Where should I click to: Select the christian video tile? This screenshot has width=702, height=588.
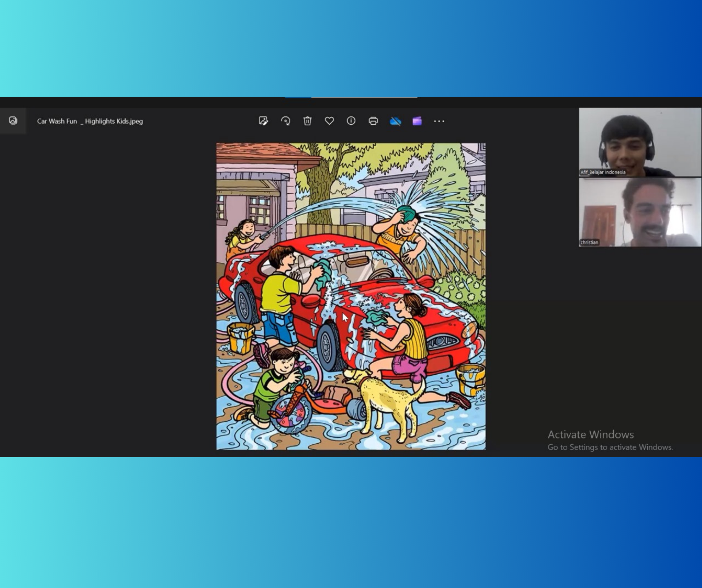pos(640,212)
